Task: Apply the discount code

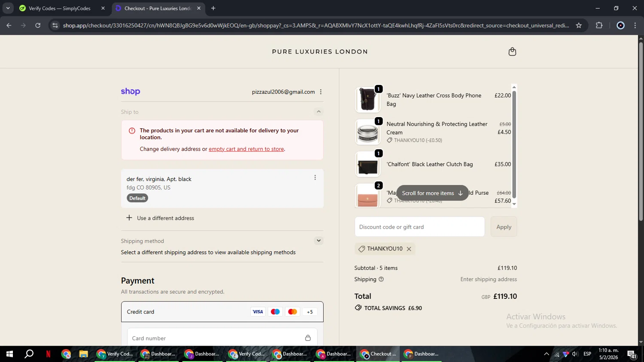Action: click(x=504, y=227)
